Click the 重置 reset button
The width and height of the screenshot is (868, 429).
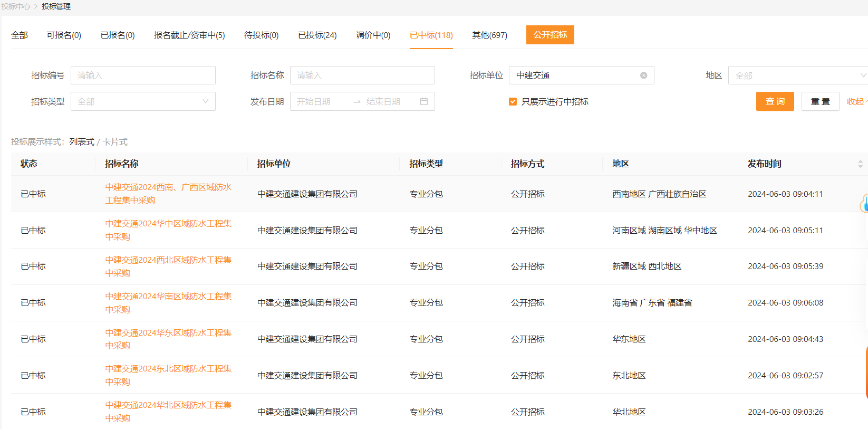coord(820,101)
